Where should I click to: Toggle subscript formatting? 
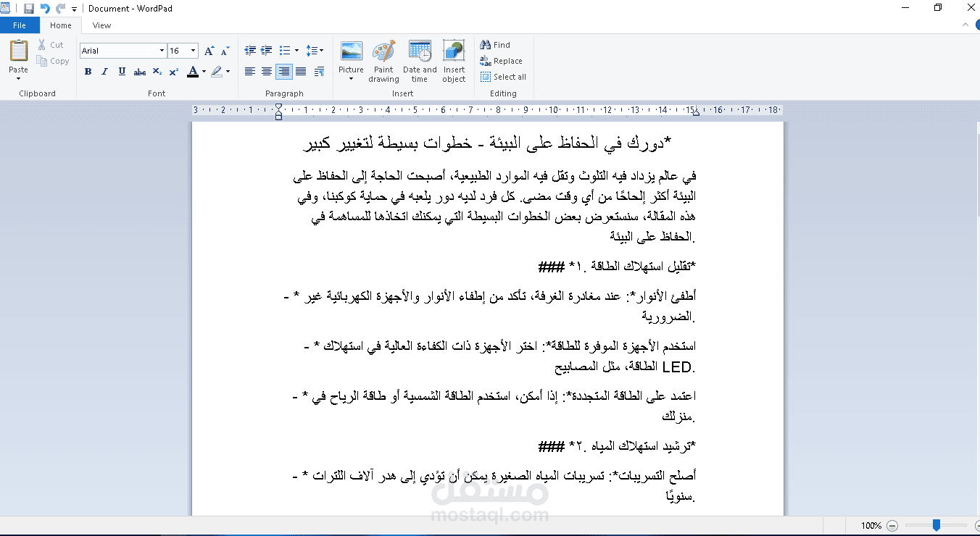158,72
